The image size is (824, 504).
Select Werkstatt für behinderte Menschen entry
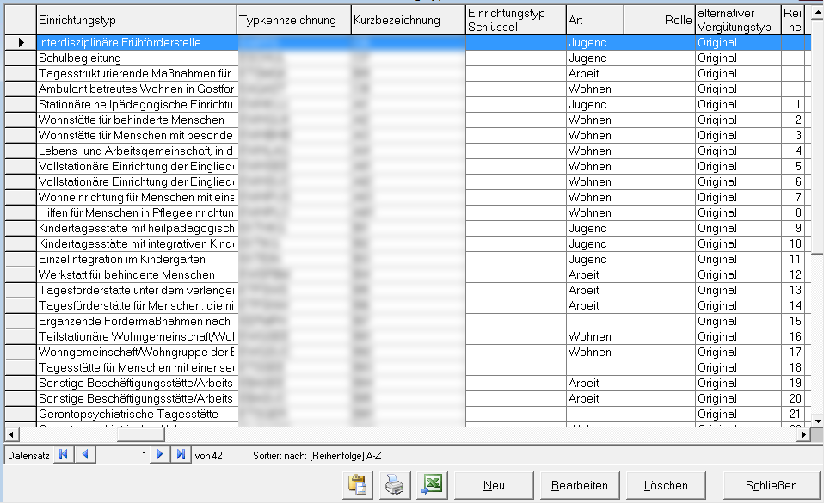point(136,274)
